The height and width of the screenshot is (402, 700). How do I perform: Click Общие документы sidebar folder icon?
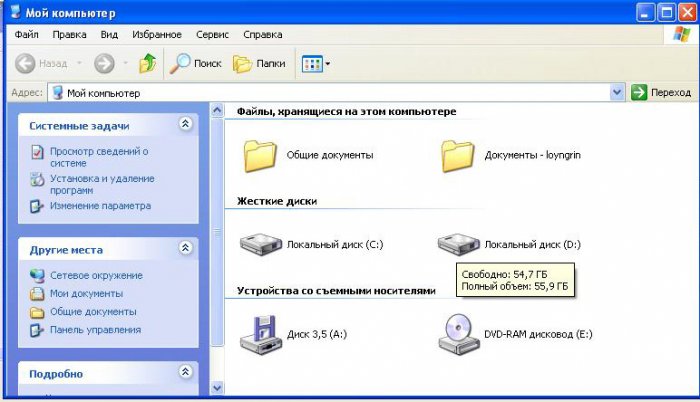click(x=37, y=312)
